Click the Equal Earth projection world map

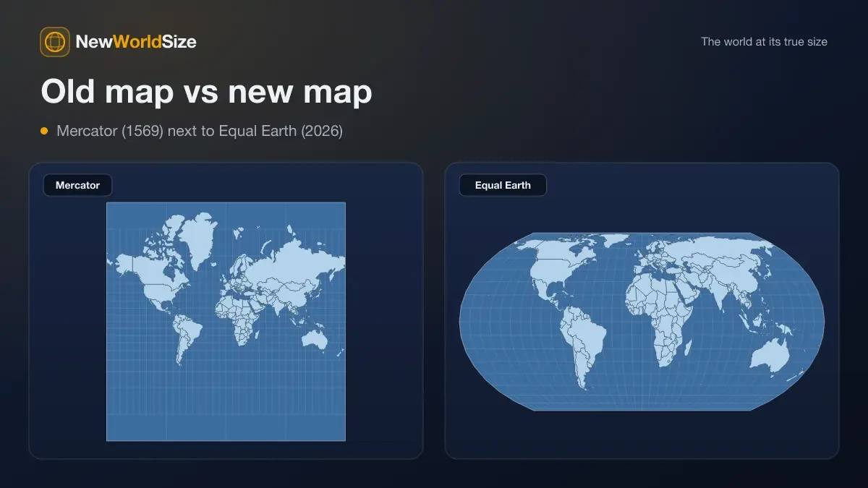(642, 322)
